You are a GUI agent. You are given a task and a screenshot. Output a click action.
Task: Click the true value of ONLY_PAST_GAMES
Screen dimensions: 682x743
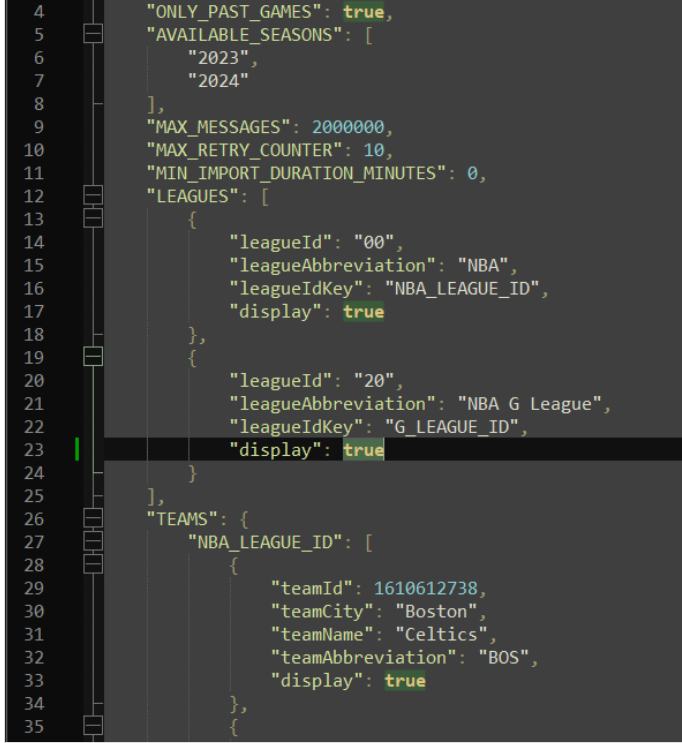[x=364, y=12]
